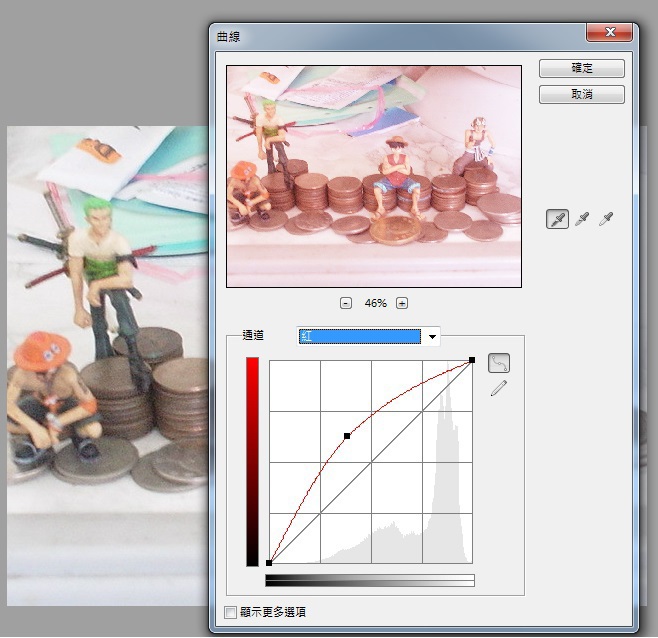The height and width of the screenshot is (638, 658).
Task: Select the black point eyedropper
Action: pos(557,219)
